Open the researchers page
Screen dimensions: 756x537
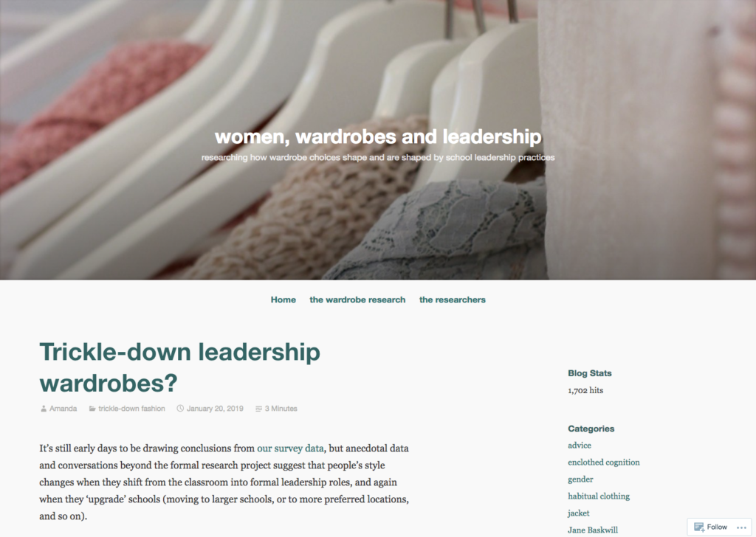click(x=453, y=299)
